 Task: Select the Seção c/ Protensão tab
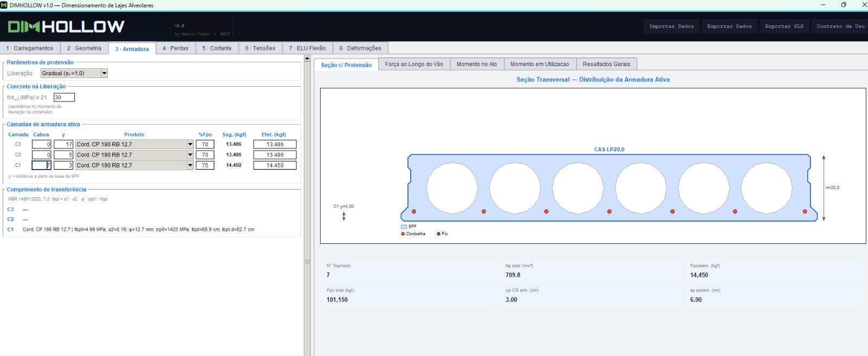[x=346, y=64]
